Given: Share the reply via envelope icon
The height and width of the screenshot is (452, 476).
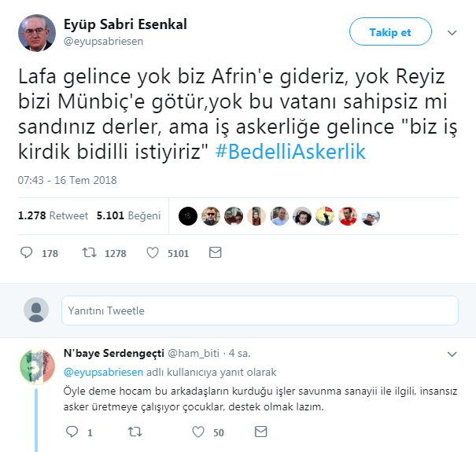Looking at the screenshot, I should tap(260, 432).
